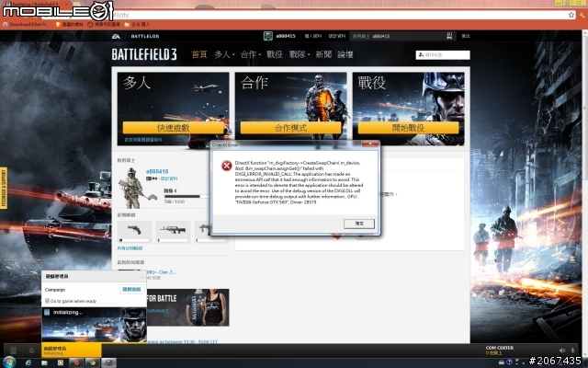The width and height of the screenshot is (588, 368).
Task: Click the EA logo in Battlelog header
Action: [x=116, y=36]
